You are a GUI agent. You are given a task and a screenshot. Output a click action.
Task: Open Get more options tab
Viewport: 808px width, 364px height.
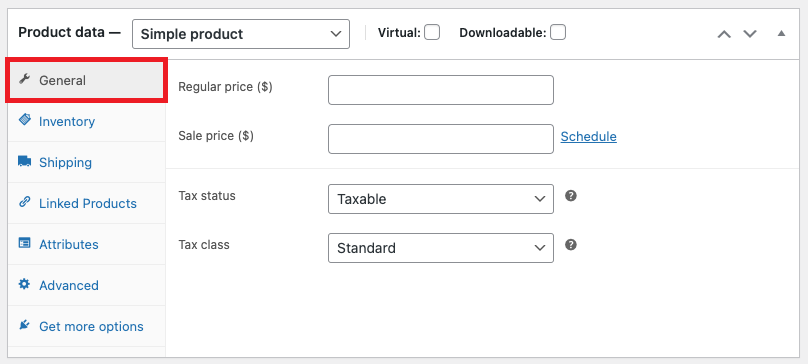tap(87, 326)
